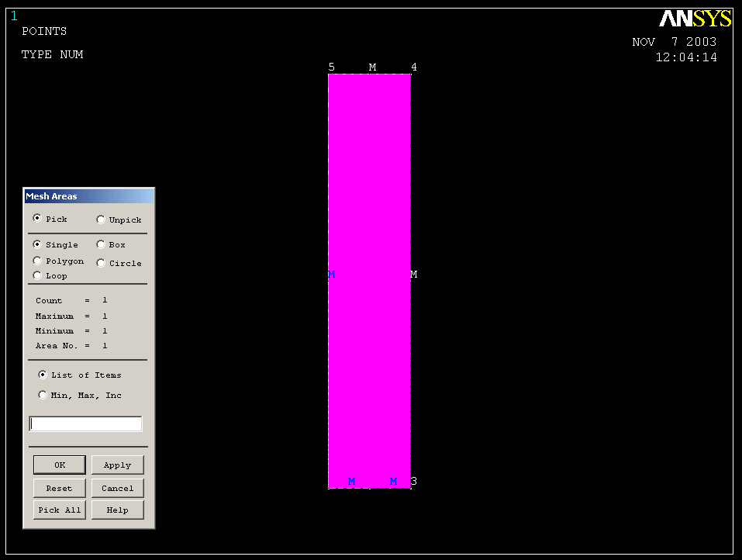The image size is (742, 560).
Task: Click the Maximum value row
Action: (x=71, y=316)
